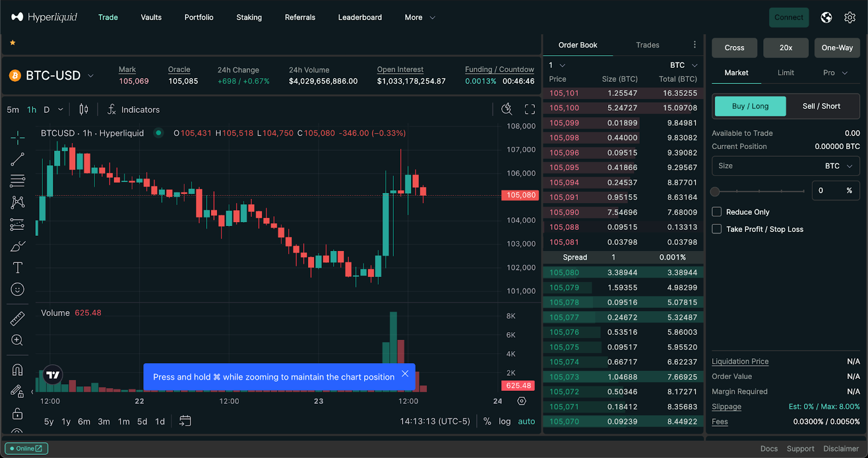Toggle auto scale on chart
Viewport: 868px width, 458px height.
[526, 421]
